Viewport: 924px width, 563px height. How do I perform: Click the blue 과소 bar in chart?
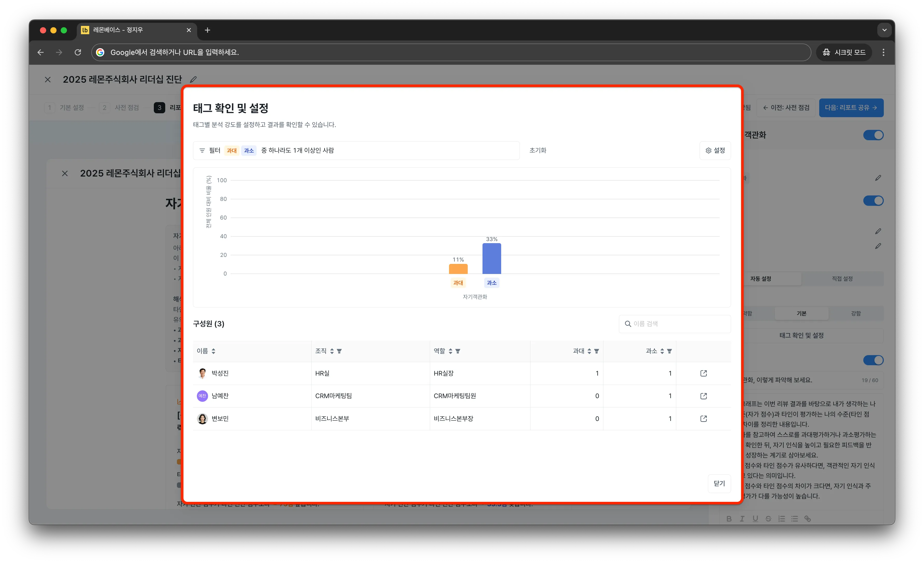pyautogui.click(x=491, y=258)
